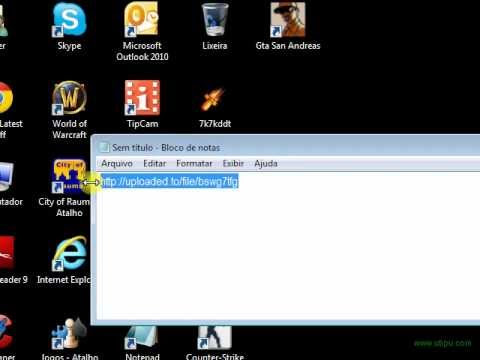
Task: Click the highlighted uploaded.to URL text
Action: [x=170, y=181]
